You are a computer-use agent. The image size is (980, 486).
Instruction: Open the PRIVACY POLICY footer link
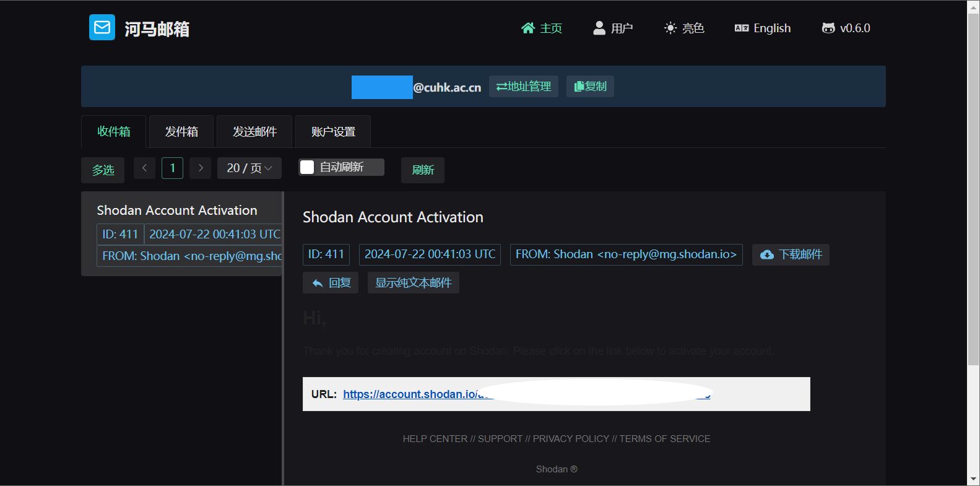pos(571,439)
